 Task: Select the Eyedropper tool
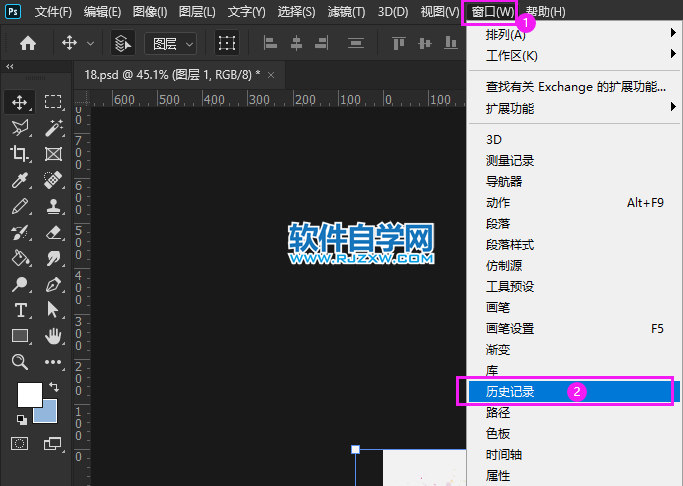(20, 180)
